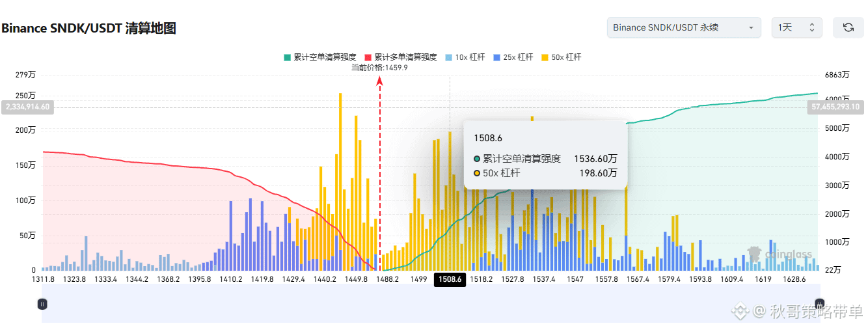868x328 pixels.
Task: Click the 1537.4 x-axis label
Action: [x=544, y=279]
